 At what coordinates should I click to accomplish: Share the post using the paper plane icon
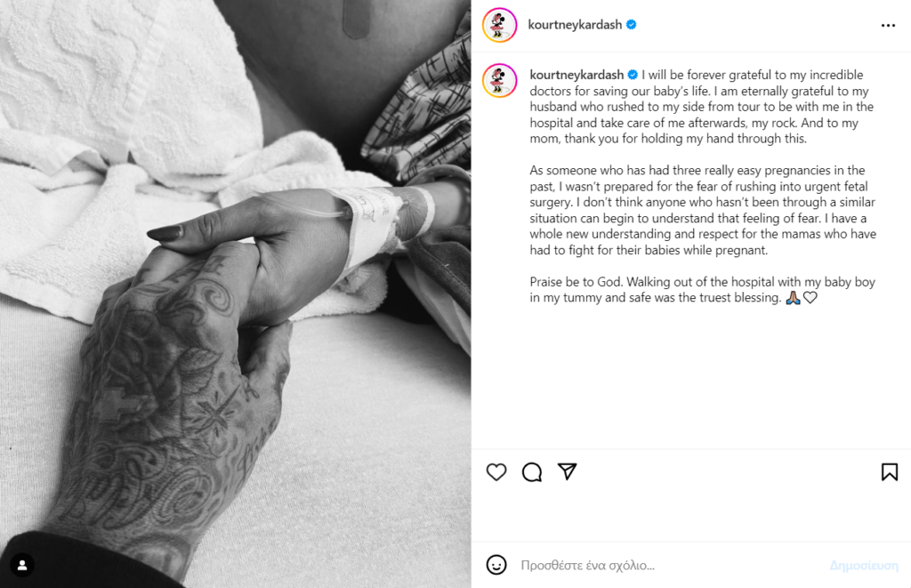pyautogui.click(x=567, y=471)
